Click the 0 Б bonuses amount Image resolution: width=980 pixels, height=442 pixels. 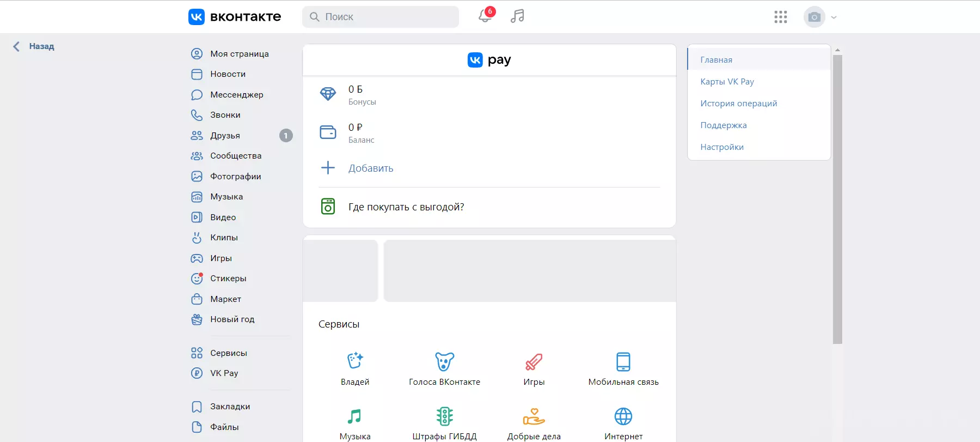pyautogui.click(x=356, y=89)
